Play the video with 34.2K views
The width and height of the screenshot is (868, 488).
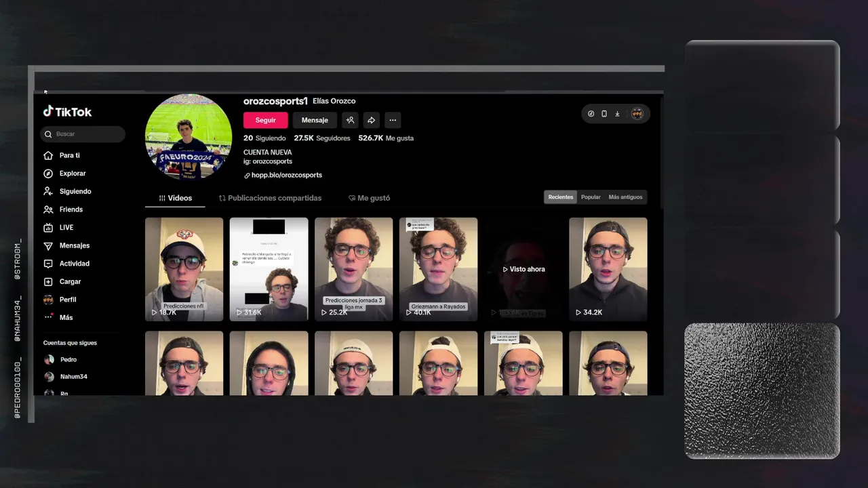pyautogui.click(x=608, y=269)
